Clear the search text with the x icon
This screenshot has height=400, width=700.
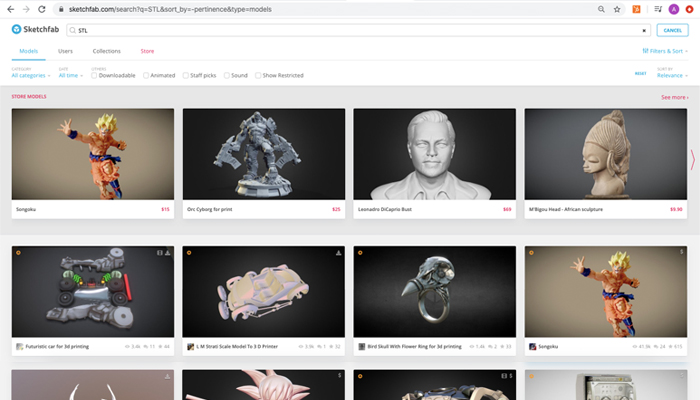click(644, 30)
